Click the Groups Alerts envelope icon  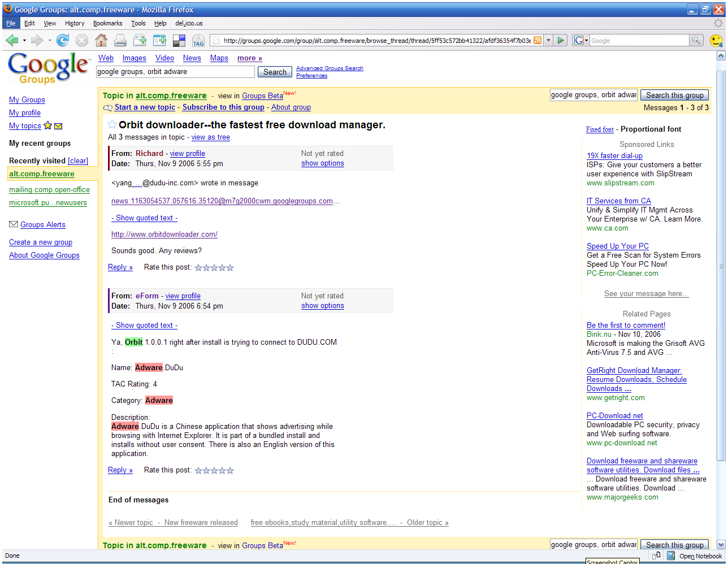[14, 224]
